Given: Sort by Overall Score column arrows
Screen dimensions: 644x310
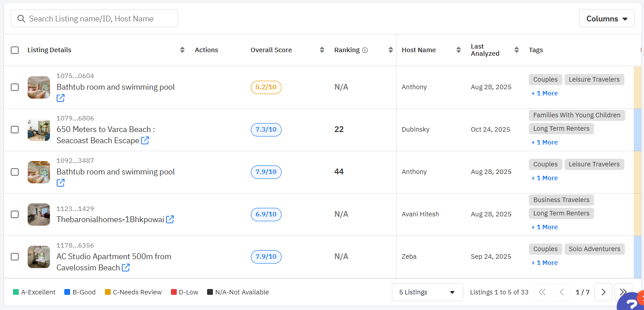Looking at the screenshot, I should click(x=322, y=50).
